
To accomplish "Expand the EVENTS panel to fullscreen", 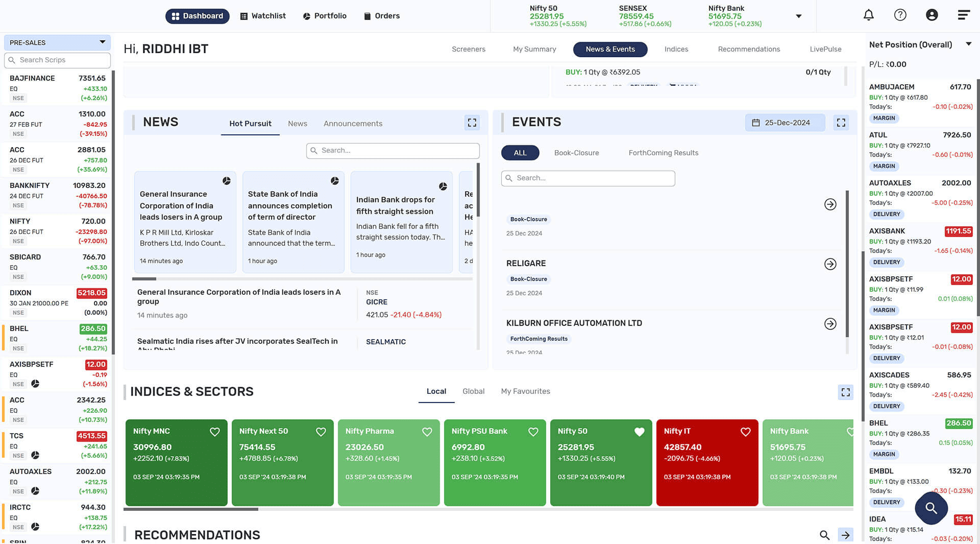I will pos(841,123).
